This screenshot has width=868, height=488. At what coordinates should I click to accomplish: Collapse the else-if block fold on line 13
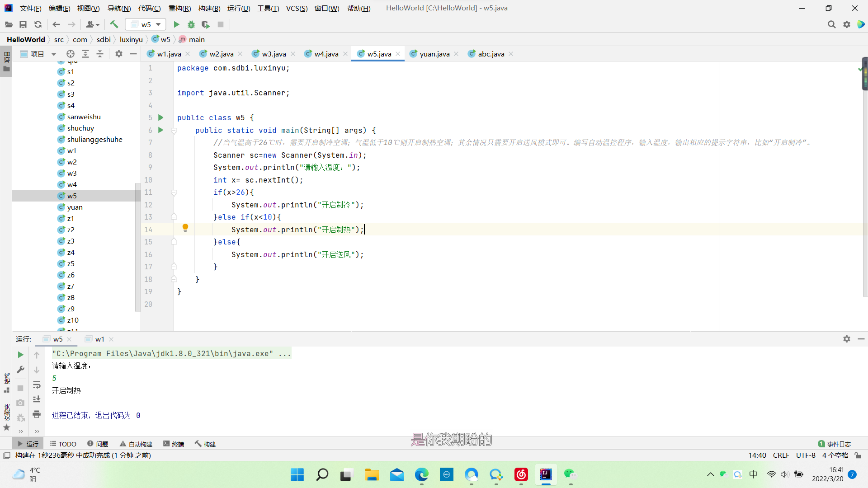coord(174,217)
